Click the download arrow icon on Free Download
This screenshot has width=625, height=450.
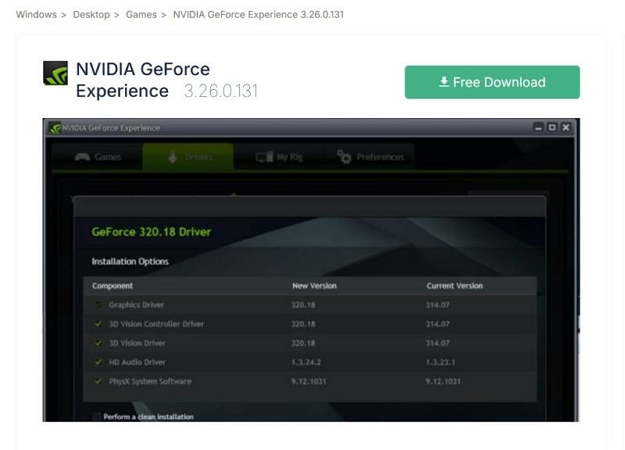tap(444, 82)
